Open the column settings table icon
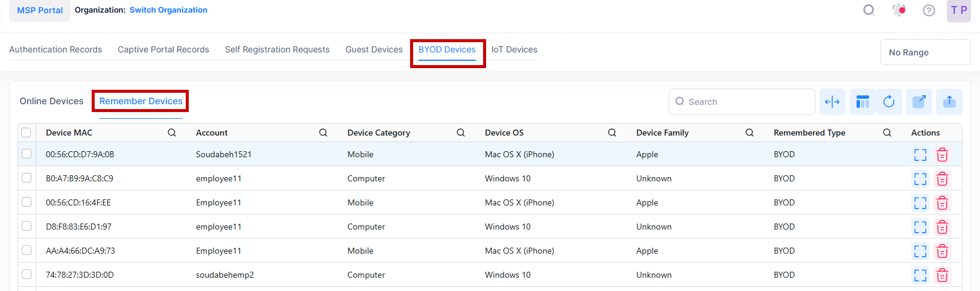 [x=862, y=102]
